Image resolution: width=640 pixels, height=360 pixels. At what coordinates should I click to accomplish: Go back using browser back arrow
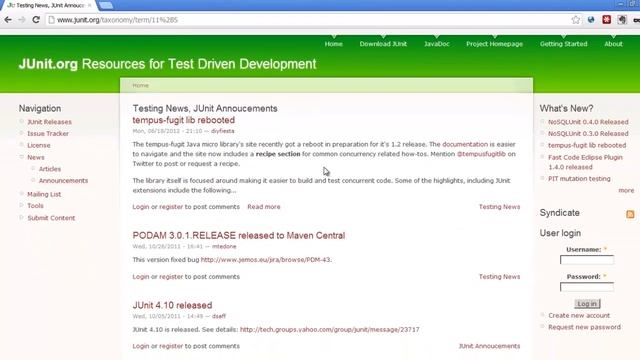tap(8, 20)
